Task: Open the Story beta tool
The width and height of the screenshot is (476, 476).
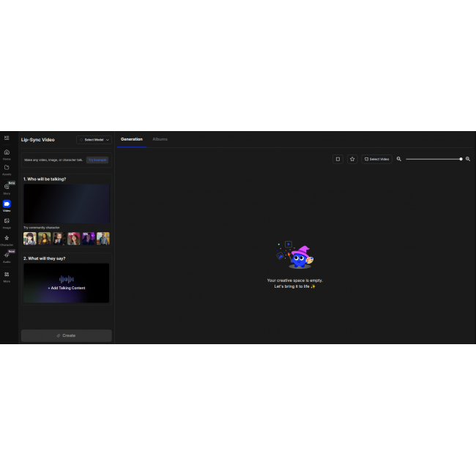Action: pos(7,187)
